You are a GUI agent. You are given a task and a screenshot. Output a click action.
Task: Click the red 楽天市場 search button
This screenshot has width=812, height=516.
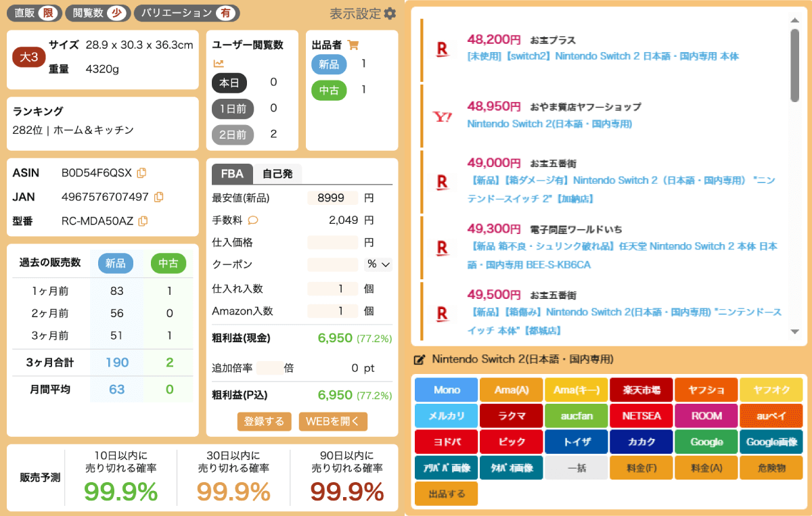[x=641, y=390]
